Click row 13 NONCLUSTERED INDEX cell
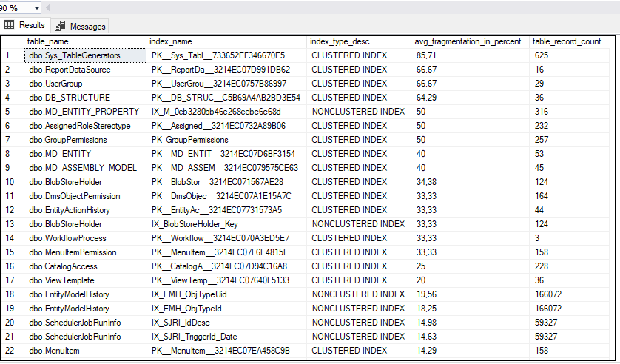The image size is (620, 364). coord(359,224)
